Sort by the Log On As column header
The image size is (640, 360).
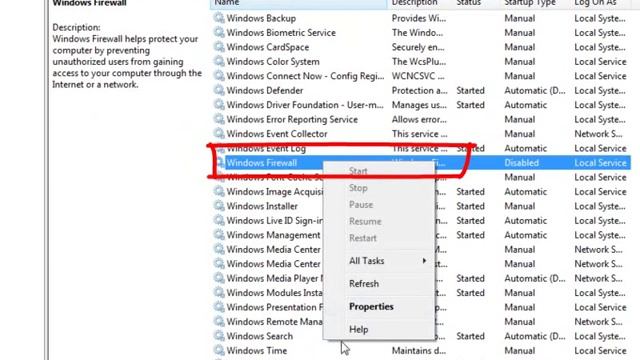coord(601,3)
